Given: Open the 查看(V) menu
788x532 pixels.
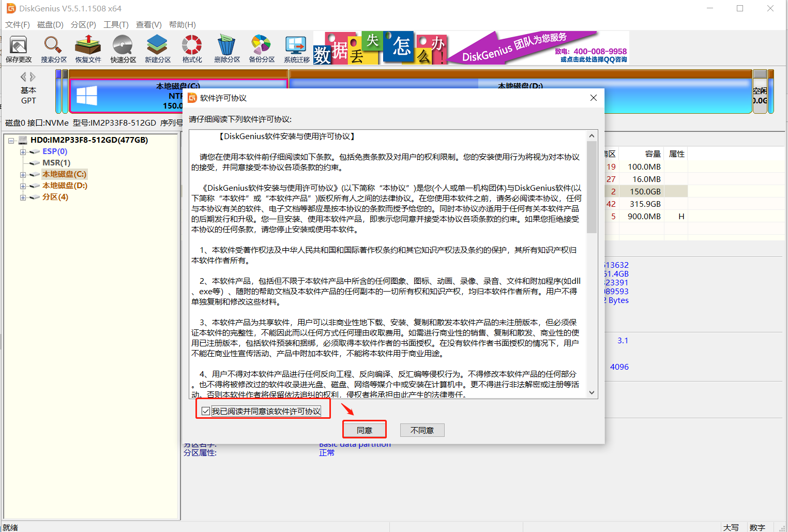Looking at the screenshot, I should [x=149, y=24].
